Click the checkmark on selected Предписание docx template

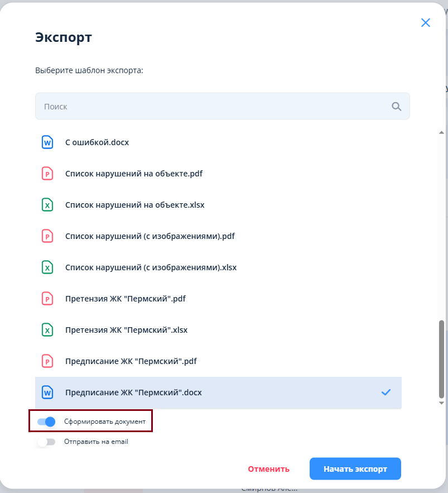click(x=386, y=392)
